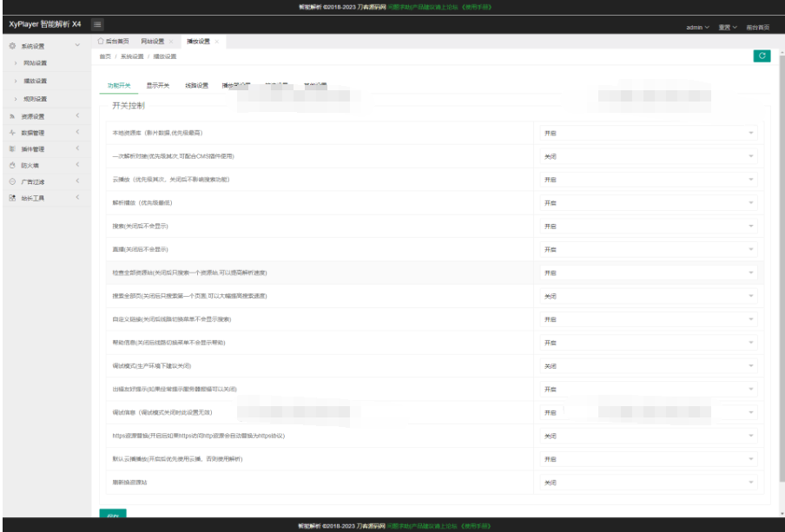Click the green refresh icon button
This screenshot has width=785, height=532.
[762, 56]
